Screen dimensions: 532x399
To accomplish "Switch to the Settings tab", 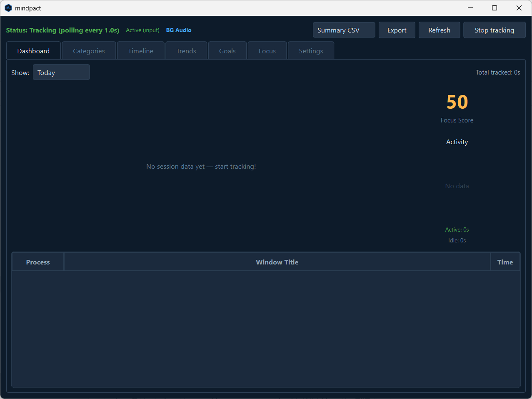I will point(311,51).
